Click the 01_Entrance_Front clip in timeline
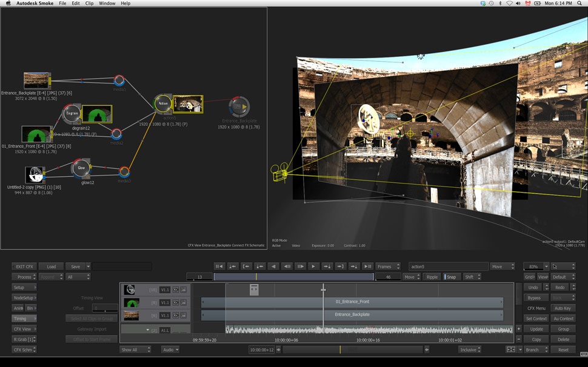This screenshot has width=588, height=367. 352,302
